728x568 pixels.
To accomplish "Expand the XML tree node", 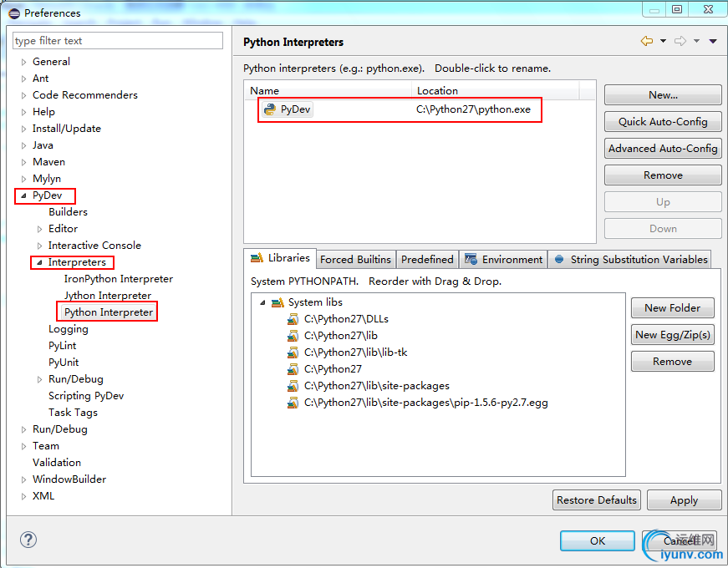I will (23, 496).
